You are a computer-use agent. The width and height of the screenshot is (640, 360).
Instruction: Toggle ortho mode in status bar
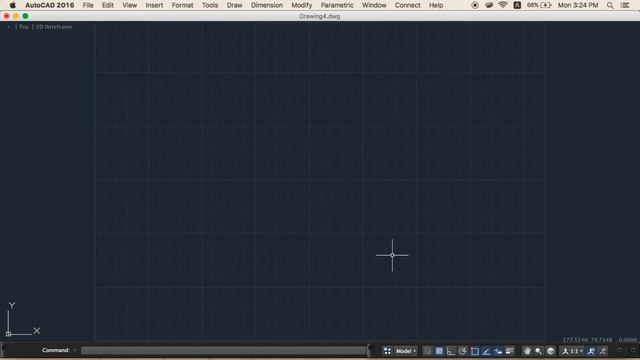pos(451,351)
